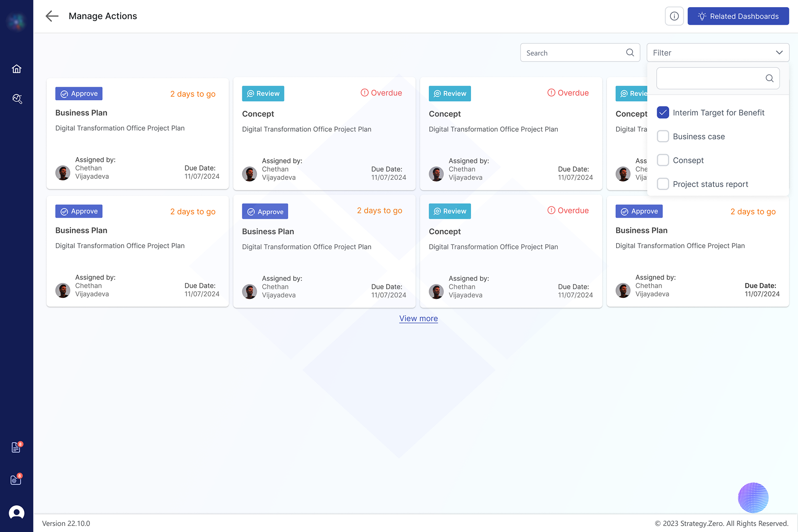Click the back arrow beside Manage Actions
This screenshot has height=532, width=798.
coord(52,16)
